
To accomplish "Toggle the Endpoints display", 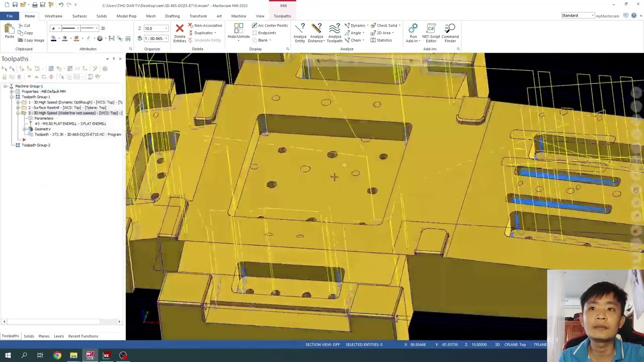I will click(264, 33).
